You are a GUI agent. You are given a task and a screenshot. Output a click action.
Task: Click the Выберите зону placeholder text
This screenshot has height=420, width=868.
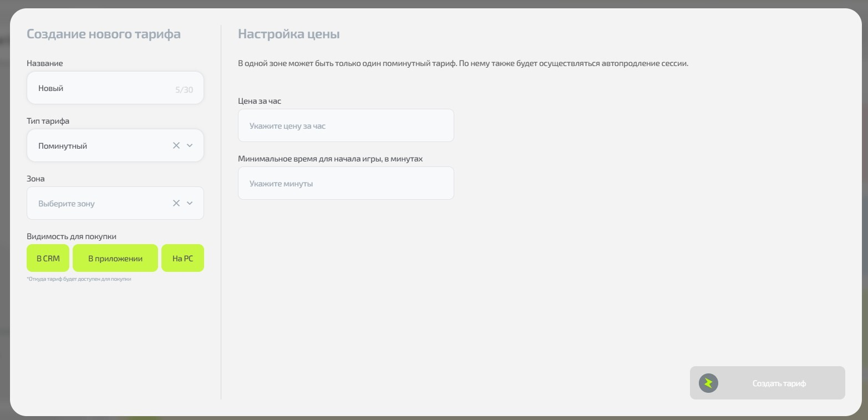click(67, 204)
